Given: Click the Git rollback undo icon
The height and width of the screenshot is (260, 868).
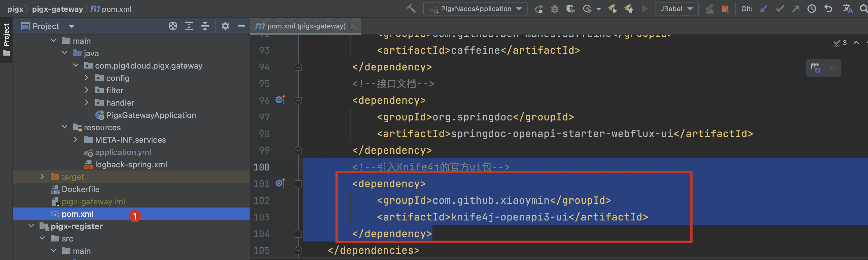Looking at the screenshot, I should click(x=828, y=9).
